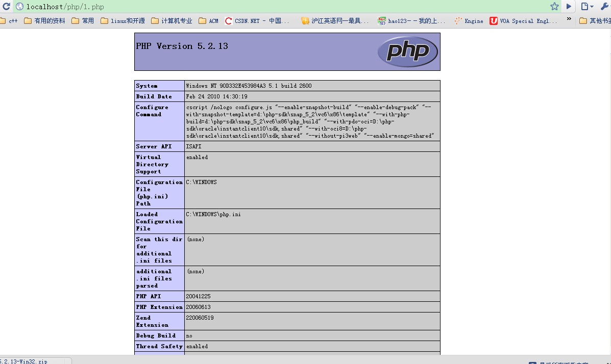The height and width of the screenshot is (364, 611).
Task: Open the 常用 bookmark folder
Action: tap(83, 20)
